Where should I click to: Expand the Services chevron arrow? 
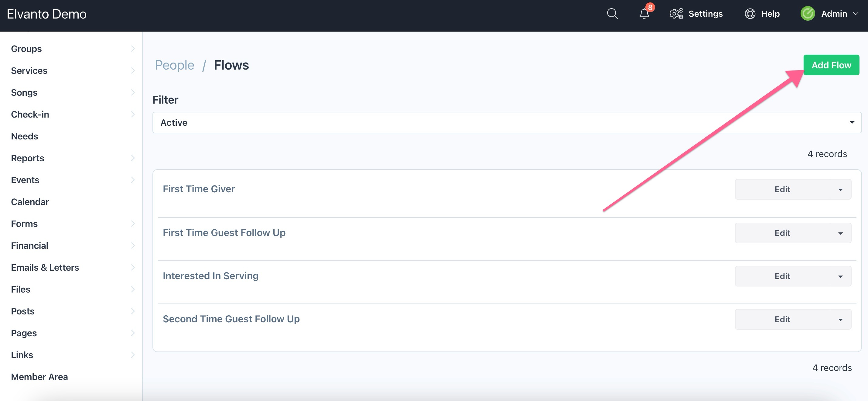click(133, 71)
